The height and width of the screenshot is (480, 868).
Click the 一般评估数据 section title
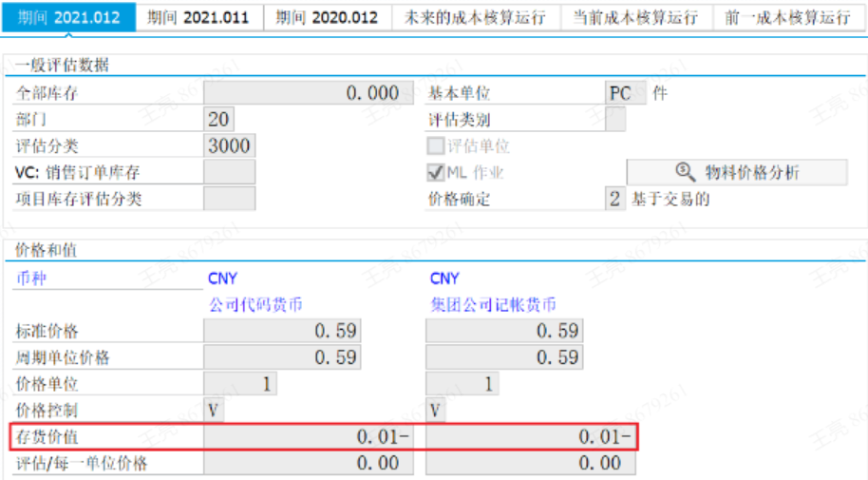[x=62, y=65]
